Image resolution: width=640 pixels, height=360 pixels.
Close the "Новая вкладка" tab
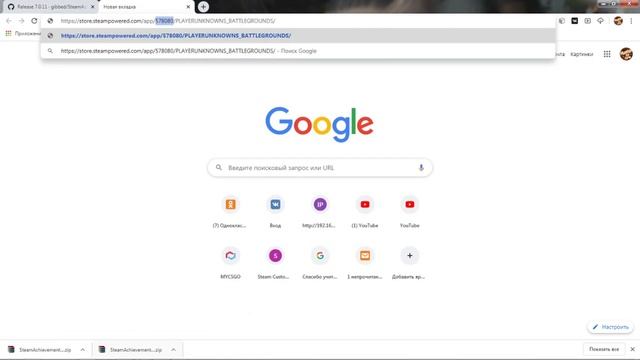pyautogui.click(x=188, y=7)
